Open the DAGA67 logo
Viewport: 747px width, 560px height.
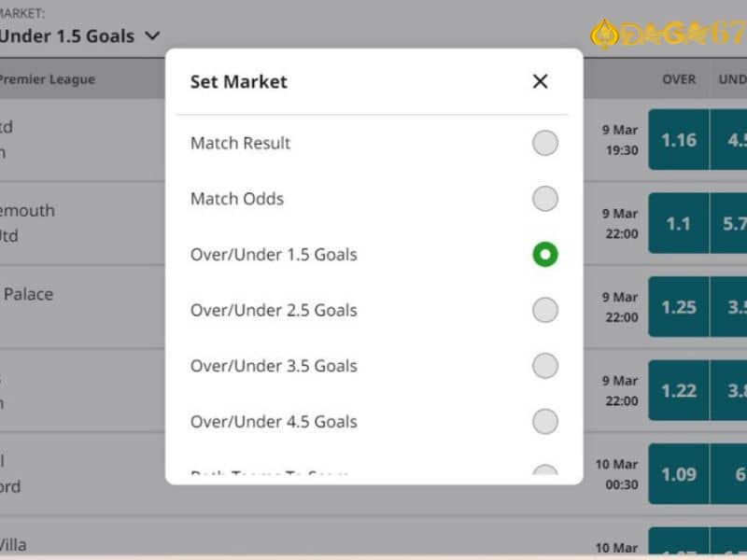tap(668, 35)
